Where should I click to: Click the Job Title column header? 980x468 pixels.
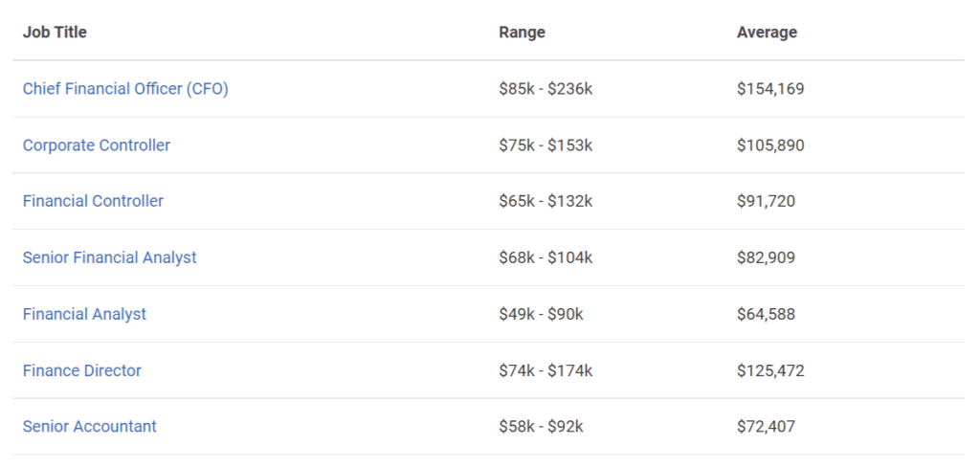tap(55, 32)
